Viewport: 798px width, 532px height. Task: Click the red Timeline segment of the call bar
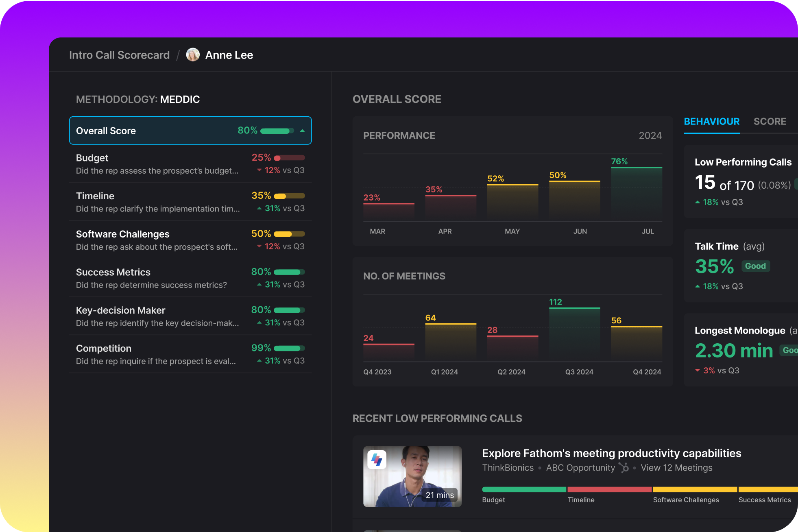click(609, 489)
